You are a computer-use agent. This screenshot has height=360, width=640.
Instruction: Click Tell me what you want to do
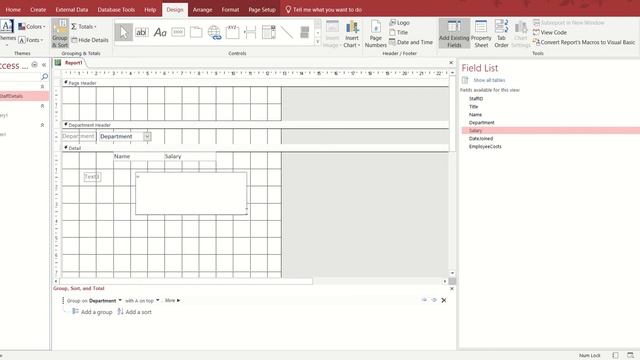[x=323, y=9]
